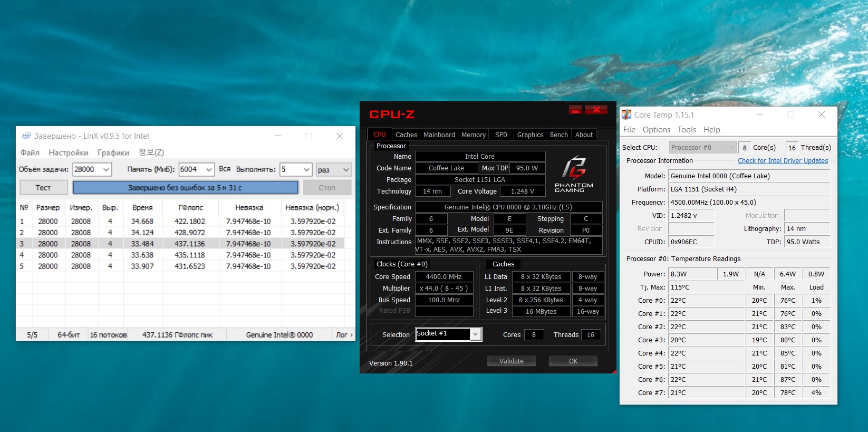868x432 pixels.
Task: Open the Настройки menu in LinX
Action: tap(69, 152)
